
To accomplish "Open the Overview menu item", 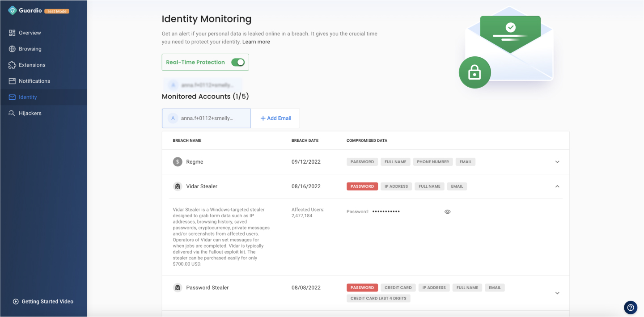I will pyautogui.click(x=43, y=33).
